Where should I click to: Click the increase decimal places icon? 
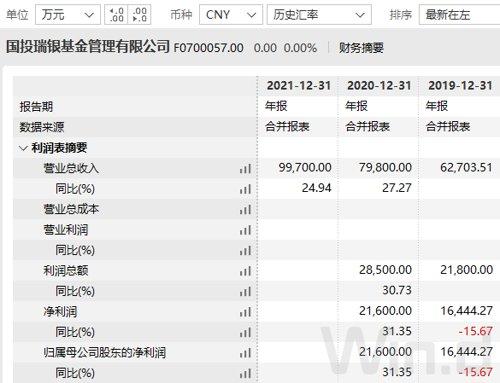[116, 15]
